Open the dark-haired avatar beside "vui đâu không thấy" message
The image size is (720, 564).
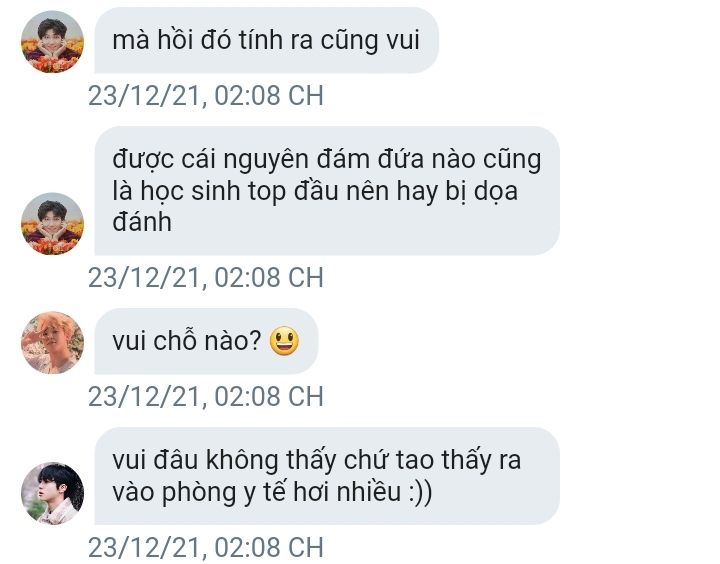pyautogui.click(x=52, y=493)
